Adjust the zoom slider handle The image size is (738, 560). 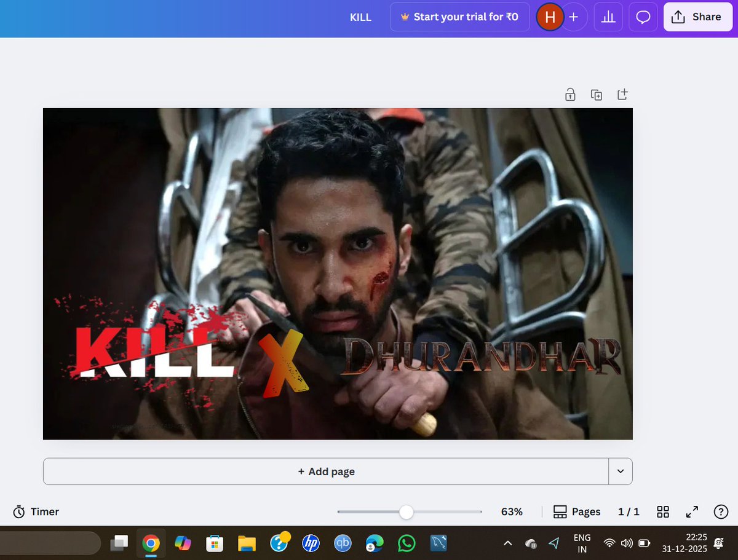tap(406, 511)
